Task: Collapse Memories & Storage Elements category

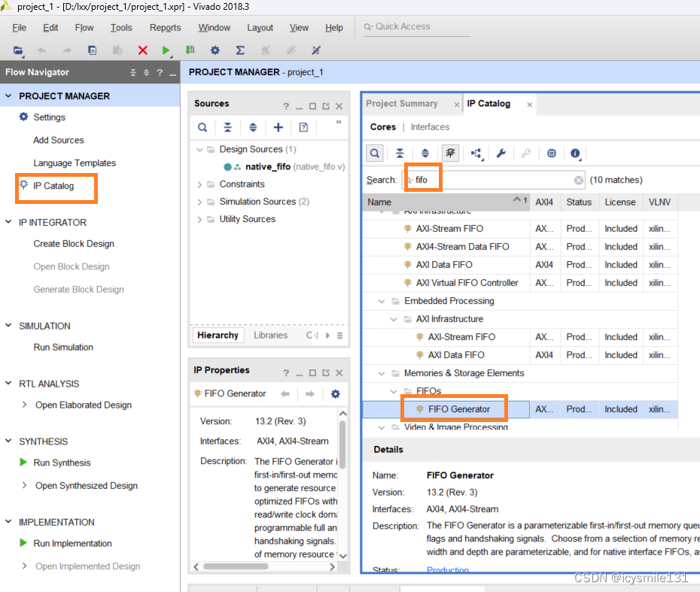Action: (x=382, y=373)
